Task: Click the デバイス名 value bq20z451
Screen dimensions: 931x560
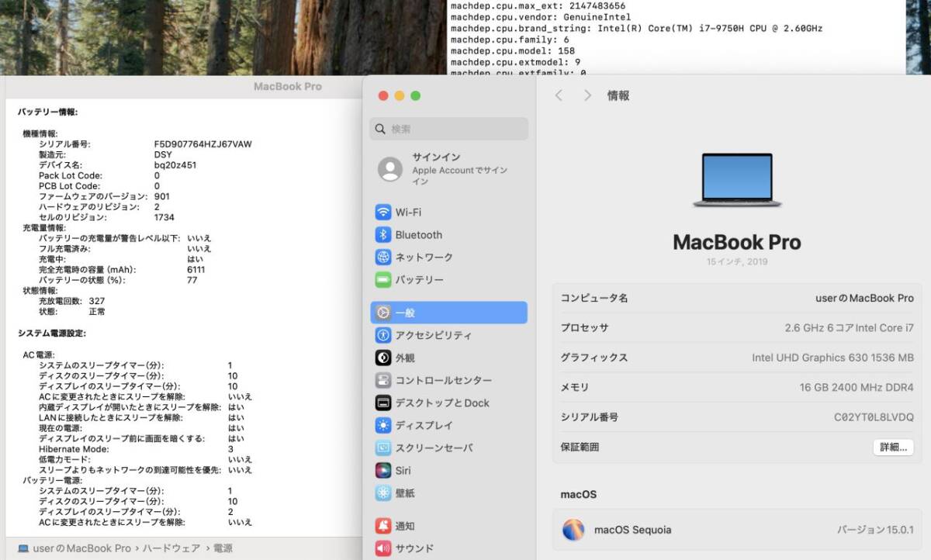Action: tap(175, 165)
